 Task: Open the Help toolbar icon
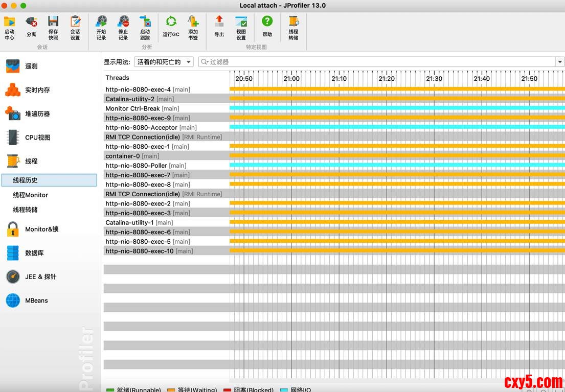point(267,27)
